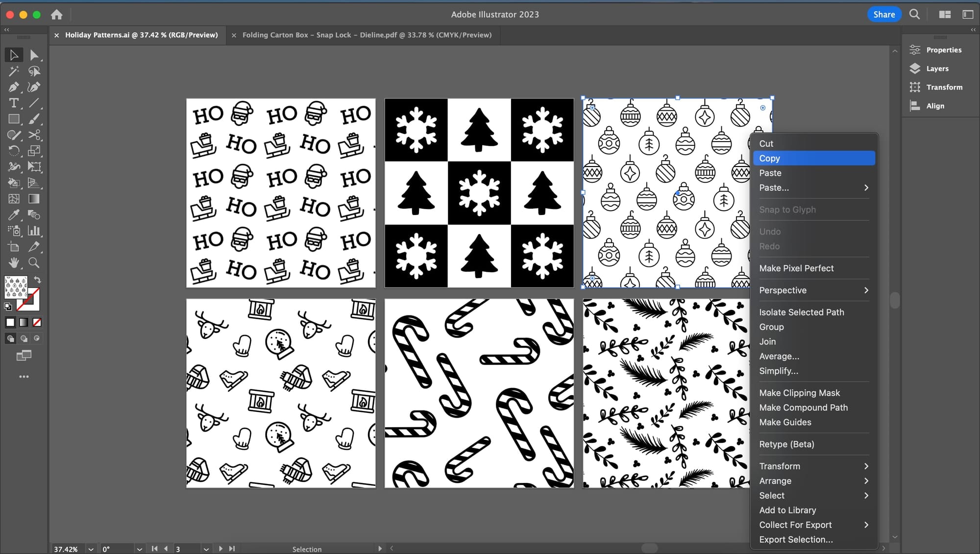Enable Draw Behind mode

click(24, 338)
